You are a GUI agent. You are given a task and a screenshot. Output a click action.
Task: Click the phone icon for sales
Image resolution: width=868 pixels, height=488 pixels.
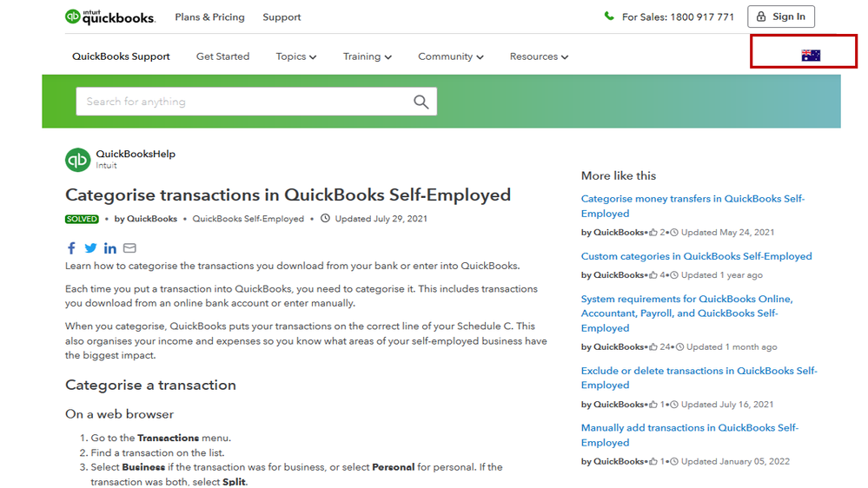(x=609, y=16)
